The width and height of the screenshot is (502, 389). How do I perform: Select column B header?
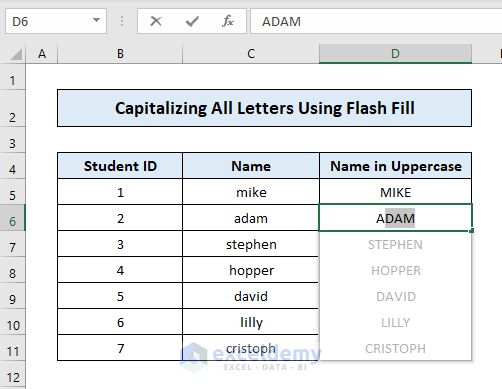click(120, 54)
